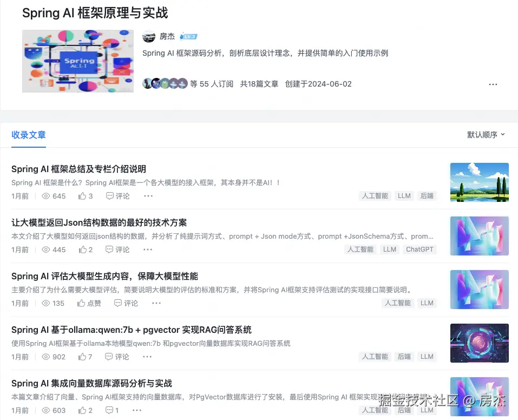
Task: Click the 等 55 人订阅 subscriber count
Action: pos(212,84)
